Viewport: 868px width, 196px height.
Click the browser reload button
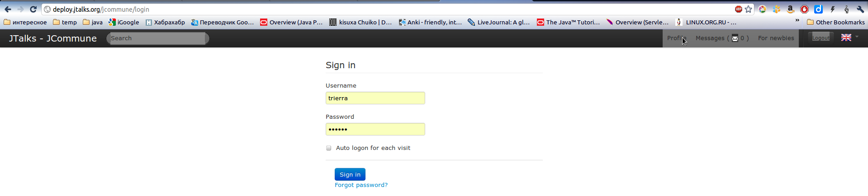point(33,9)
